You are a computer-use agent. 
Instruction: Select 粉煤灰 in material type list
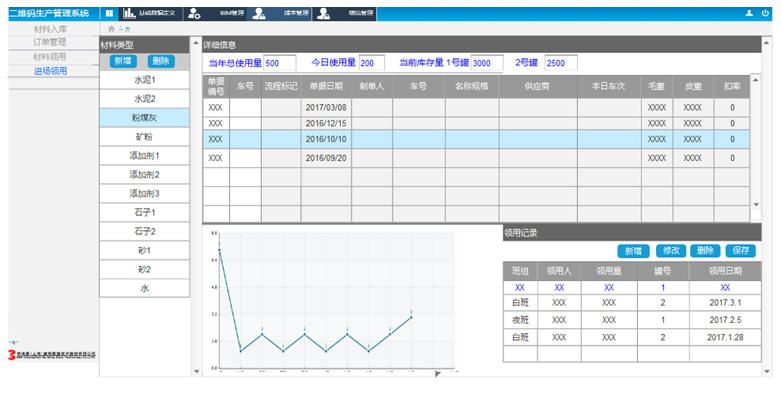(x=145, y=118)
